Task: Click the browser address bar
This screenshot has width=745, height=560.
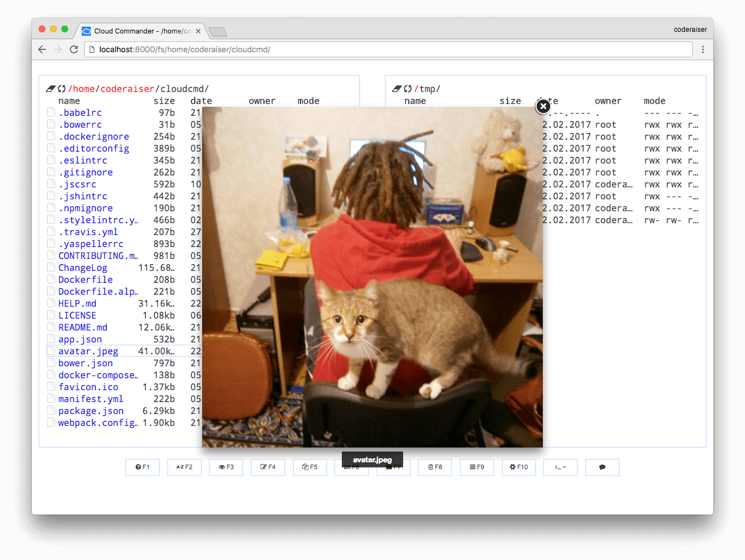Action: 386,49
